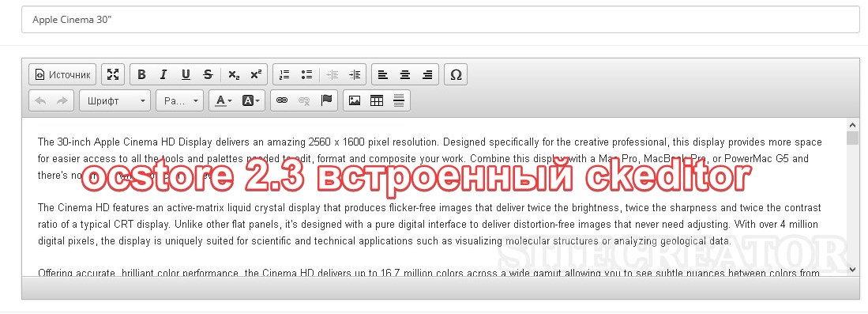Switch to source view with Источник button
868x314 pixels.
[62, 74]
